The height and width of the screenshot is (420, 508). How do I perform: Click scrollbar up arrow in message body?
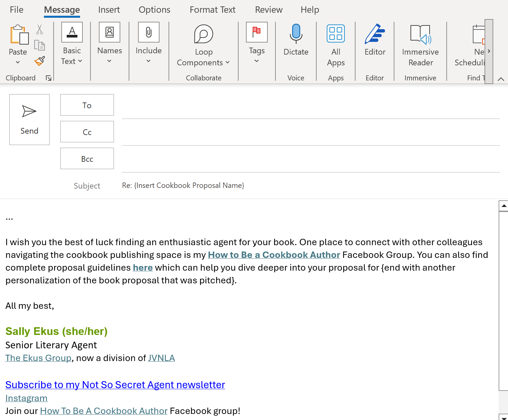point(504,206)
